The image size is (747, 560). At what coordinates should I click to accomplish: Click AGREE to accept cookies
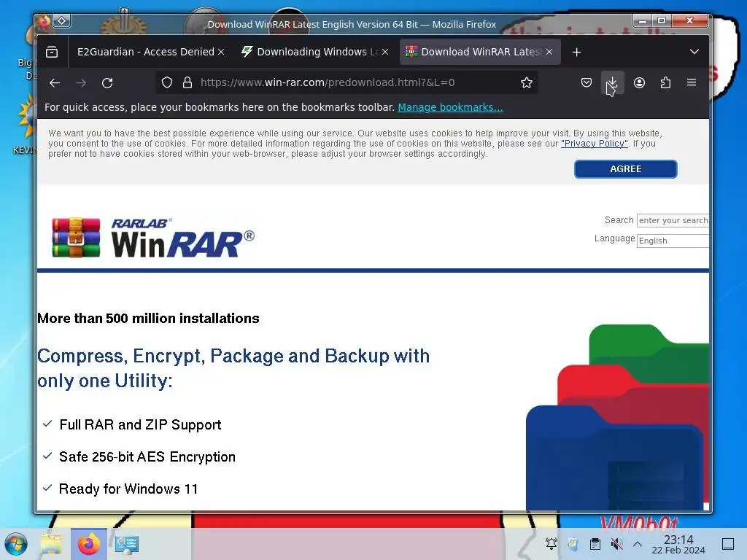click(625, 169)
